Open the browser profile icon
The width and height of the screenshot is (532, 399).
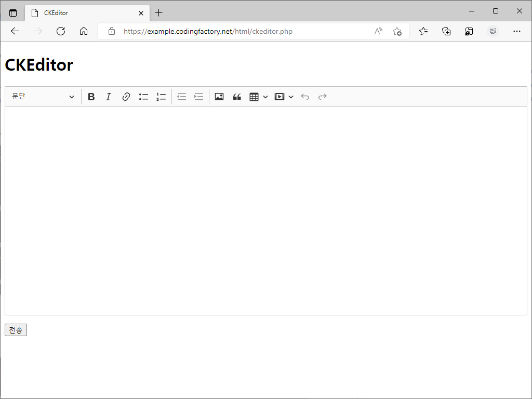pos(493,31)
